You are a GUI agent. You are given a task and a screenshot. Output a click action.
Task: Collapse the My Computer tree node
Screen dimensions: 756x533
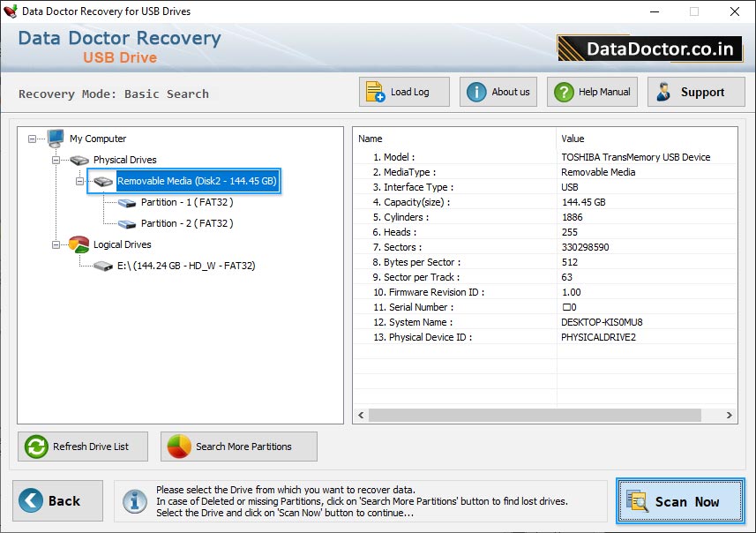(x=33, y=139)
